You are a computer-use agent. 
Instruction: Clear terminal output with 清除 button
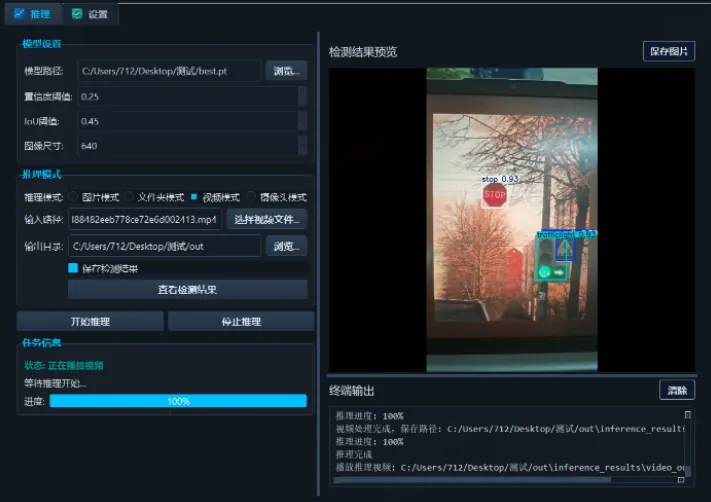click(677, 390)
